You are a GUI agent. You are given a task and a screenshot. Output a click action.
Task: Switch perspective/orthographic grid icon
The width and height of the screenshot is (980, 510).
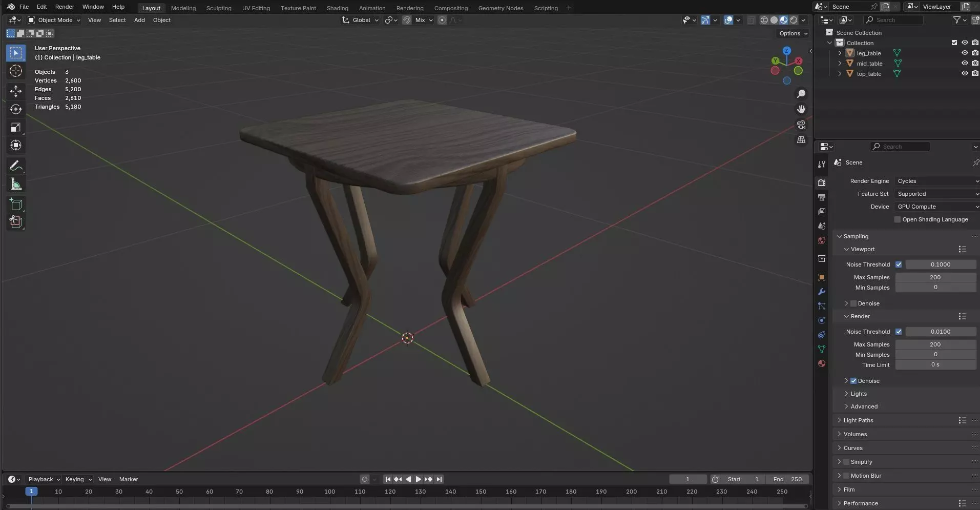(x=801, y=139)
